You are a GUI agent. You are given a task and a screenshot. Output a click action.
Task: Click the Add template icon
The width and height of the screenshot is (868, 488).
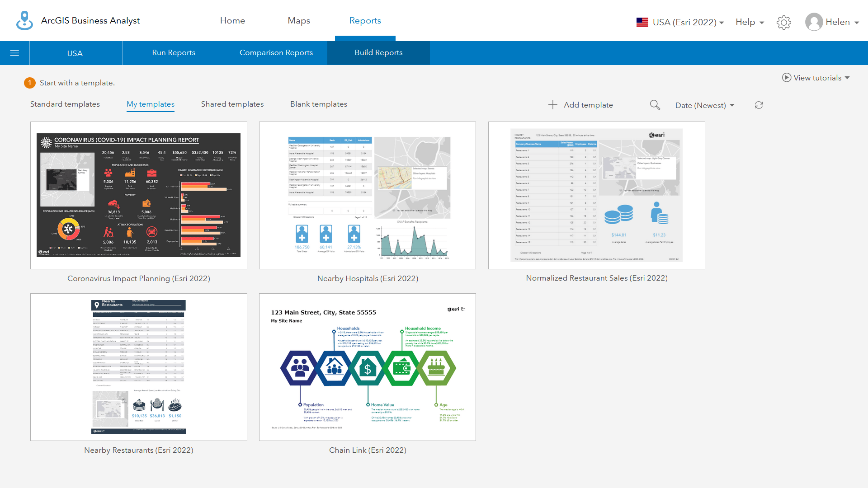pyautogui.click(x=552, y=105)
